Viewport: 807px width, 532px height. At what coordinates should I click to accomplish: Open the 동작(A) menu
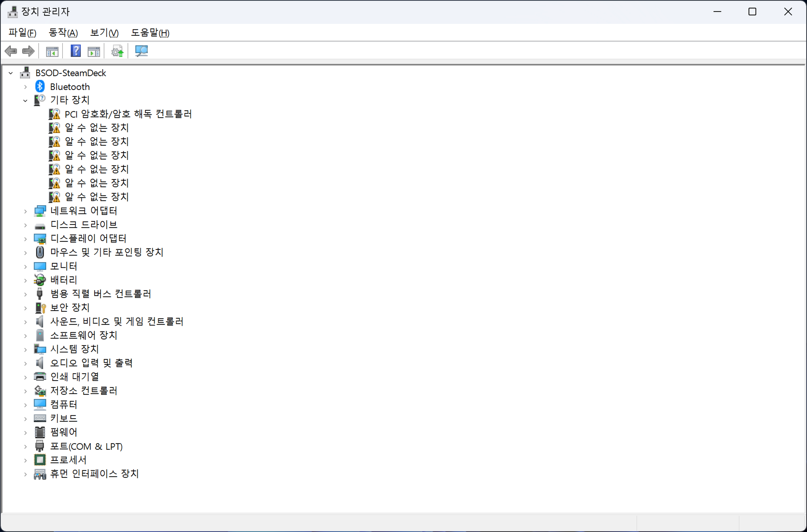coord(63,33)
